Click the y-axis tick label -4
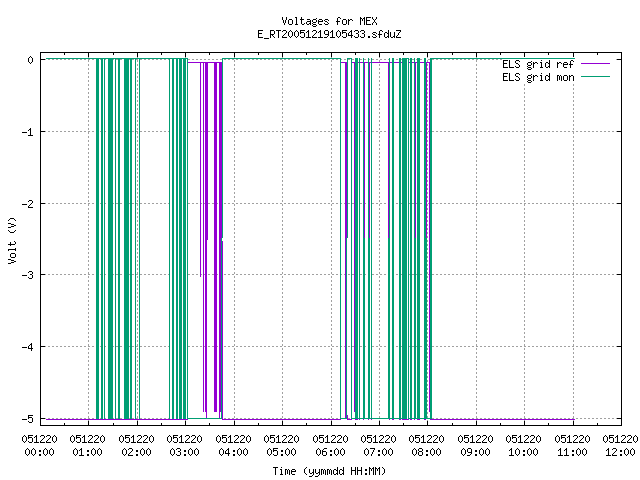Image resolution: width=640 pixels, height=480 pixels. [28, 347]
